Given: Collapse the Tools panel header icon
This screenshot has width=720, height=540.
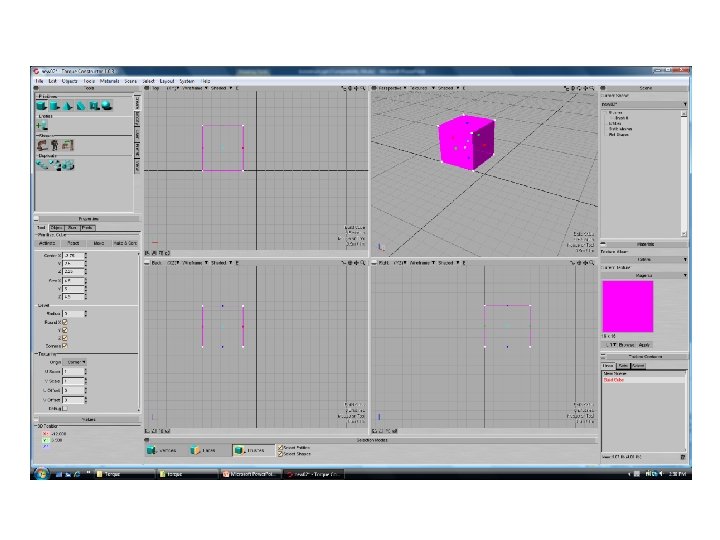Looking at the screenshot, I should coord(36,88).
